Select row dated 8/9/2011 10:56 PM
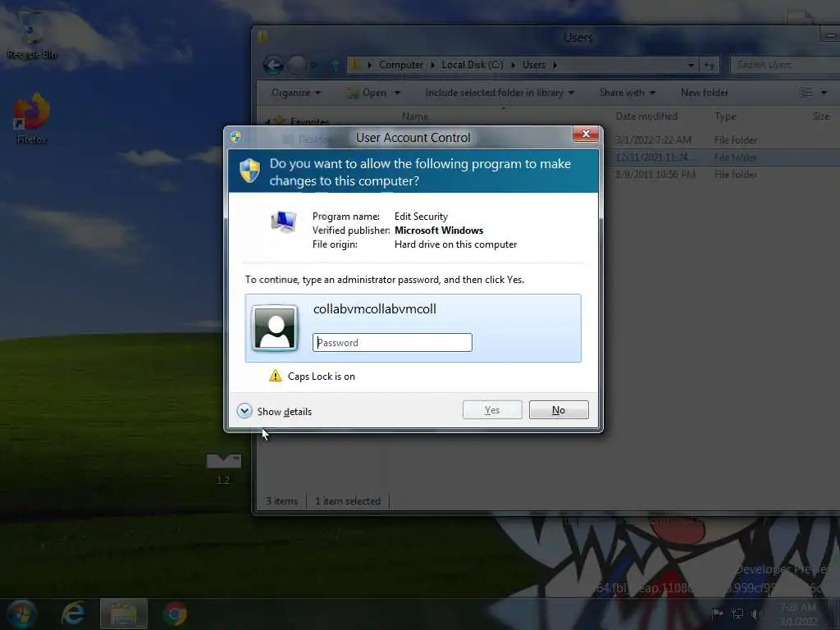This screenshot has width=840, height=630. 655,174
